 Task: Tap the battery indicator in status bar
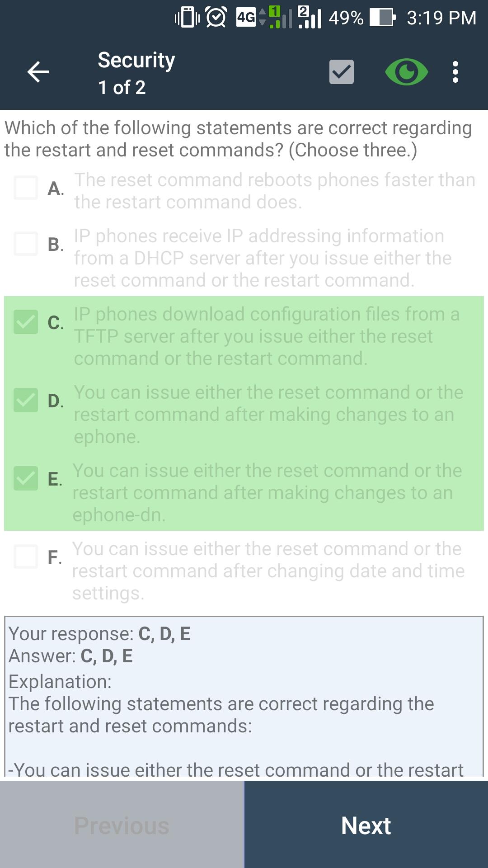tap(382, 18)
